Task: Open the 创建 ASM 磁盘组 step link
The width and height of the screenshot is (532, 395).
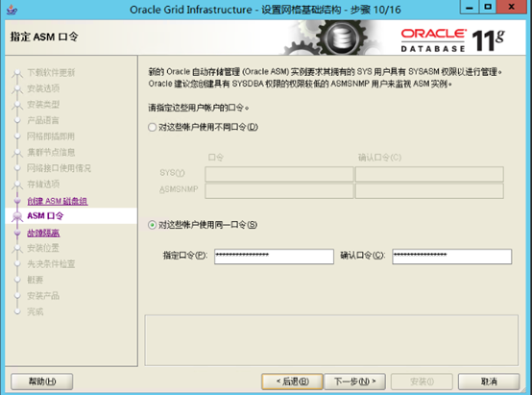Action: [x=58, y=201]
